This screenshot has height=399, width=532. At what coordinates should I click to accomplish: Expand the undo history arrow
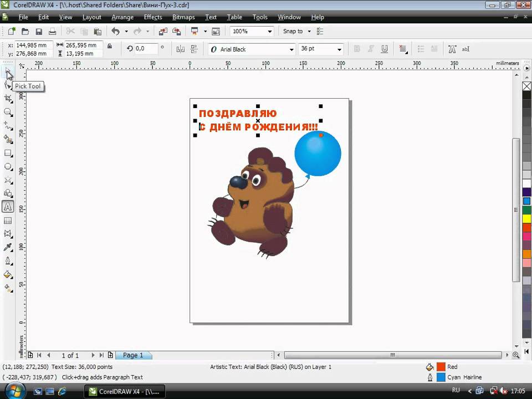tap(126, 32)
